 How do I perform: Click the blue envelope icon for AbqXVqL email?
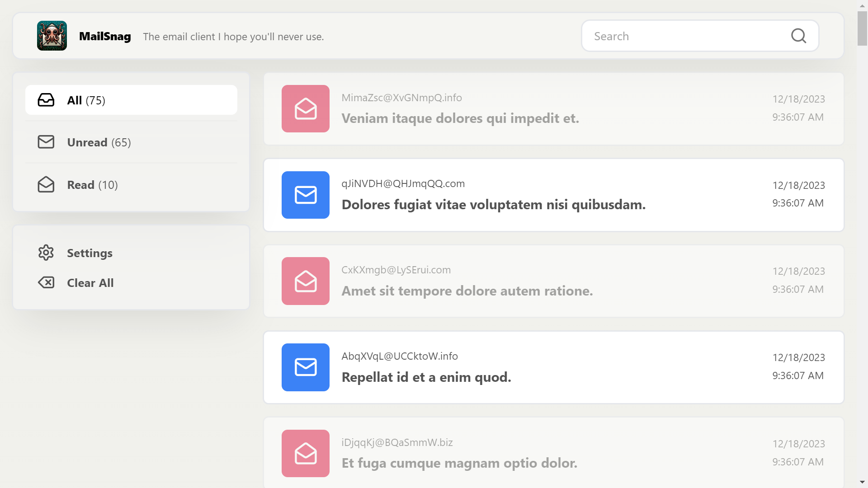pyautogui.click(x=305, y=367)
